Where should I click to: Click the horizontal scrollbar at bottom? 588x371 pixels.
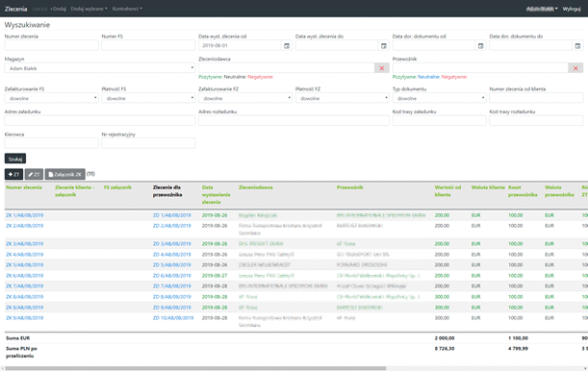(x=195, y=368)
